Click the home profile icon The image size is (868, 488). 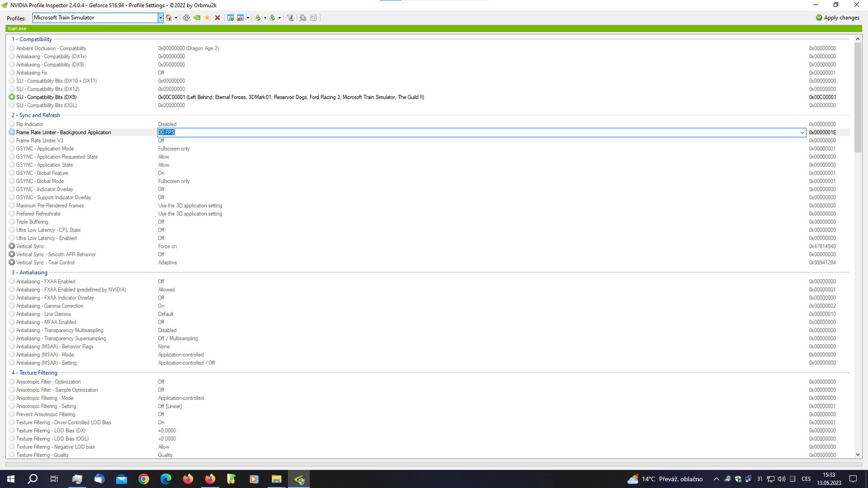click(168, 18)
